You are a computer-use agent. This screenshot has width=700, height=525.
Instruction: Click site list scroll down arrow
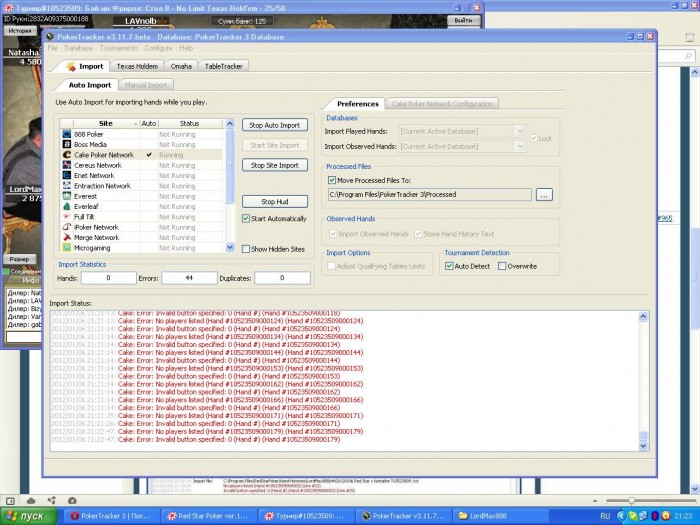point(230,247)
